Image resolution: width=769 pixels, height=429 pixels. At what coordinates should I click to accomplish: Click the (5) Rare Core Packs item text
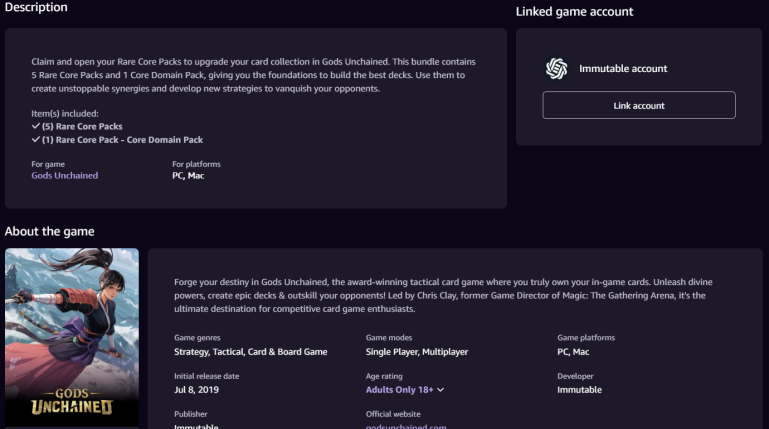82,126
